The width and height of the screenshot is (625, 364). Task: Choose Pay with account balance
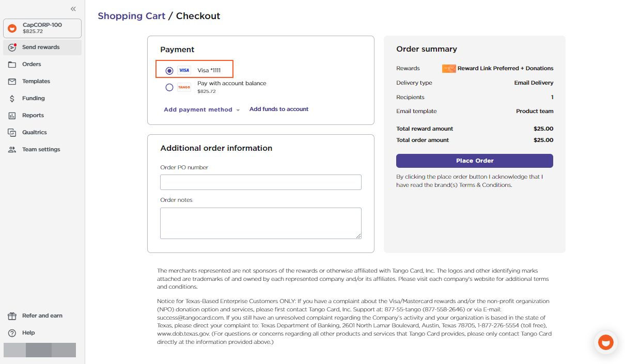(x=231, y=83)
